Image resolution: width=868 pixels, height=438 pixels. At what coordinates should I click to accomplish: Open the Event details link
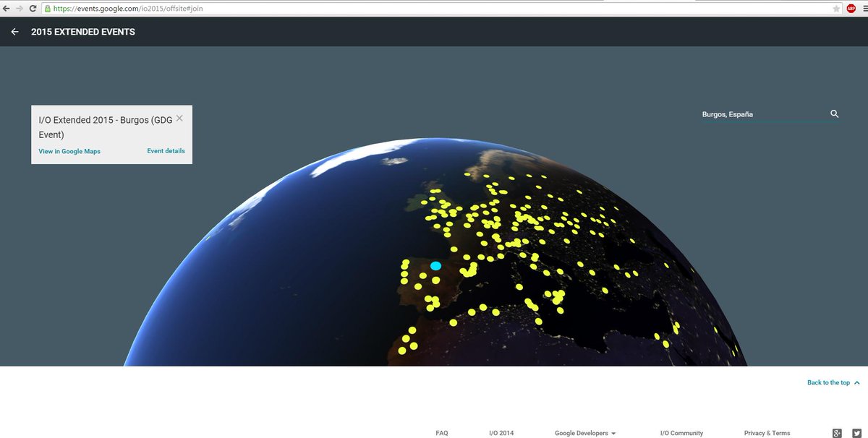pos(166,151)
